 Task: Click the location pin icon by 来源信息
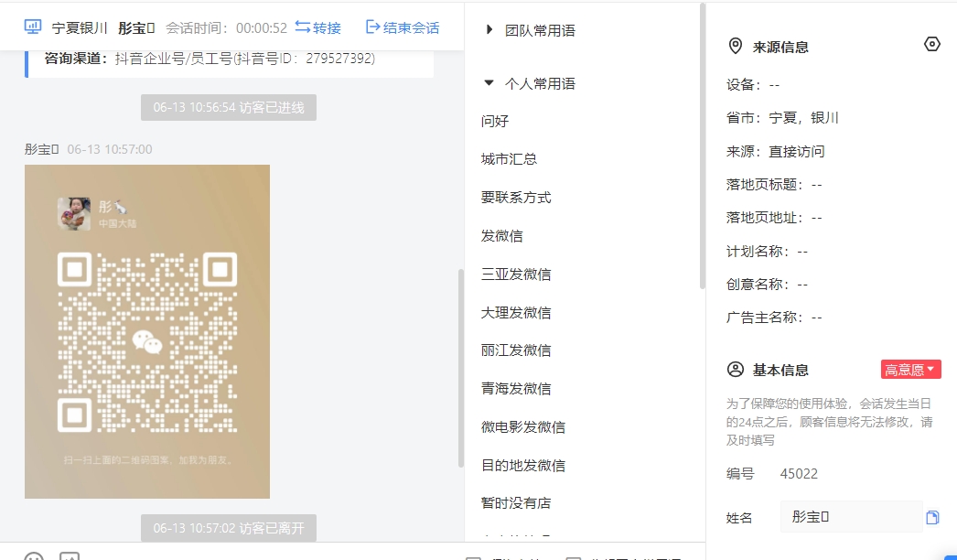[x=736, y=46]
